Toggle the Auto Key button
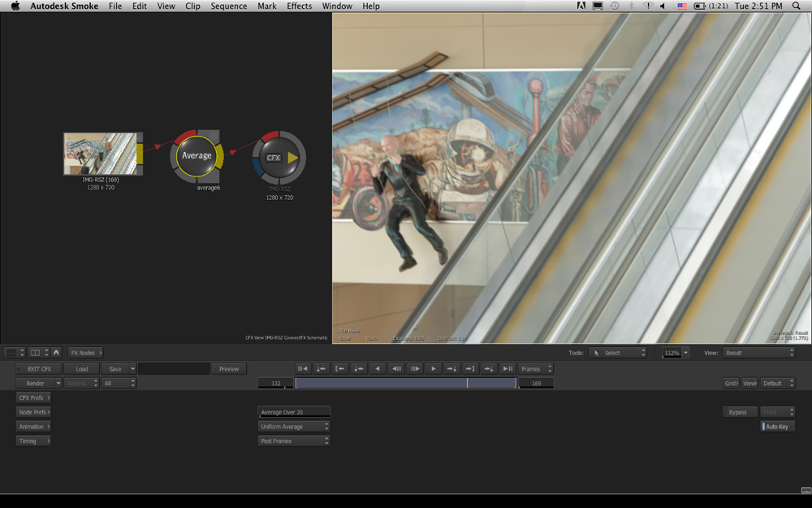Screen dimensions: 812x508 coord(777,427)
